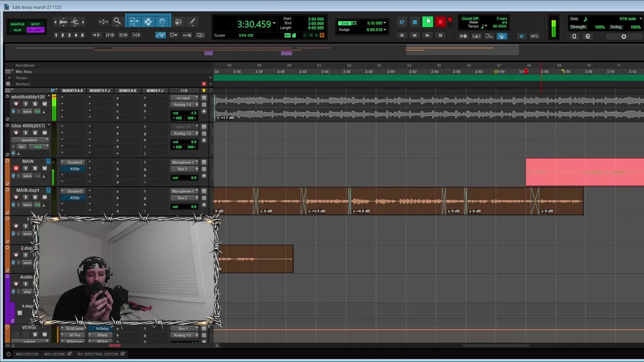Click the MAIN track vol 0.0 field

pos(184,177)
